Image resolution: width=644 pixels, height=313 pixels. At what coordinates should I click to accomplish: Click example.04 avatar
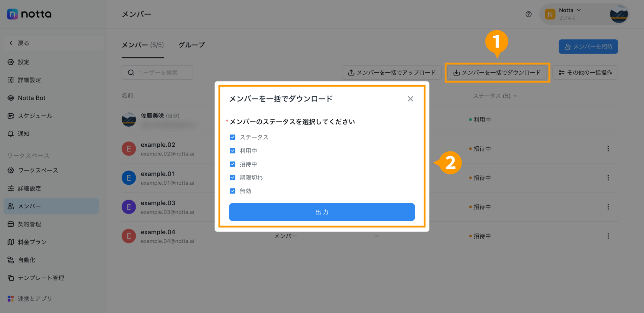tap(129, 236)
